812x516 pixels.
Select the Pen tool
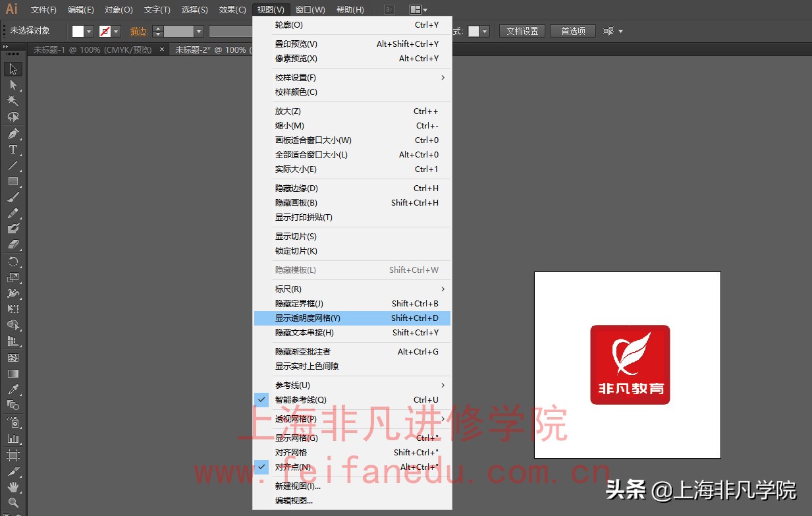(12, 132)
